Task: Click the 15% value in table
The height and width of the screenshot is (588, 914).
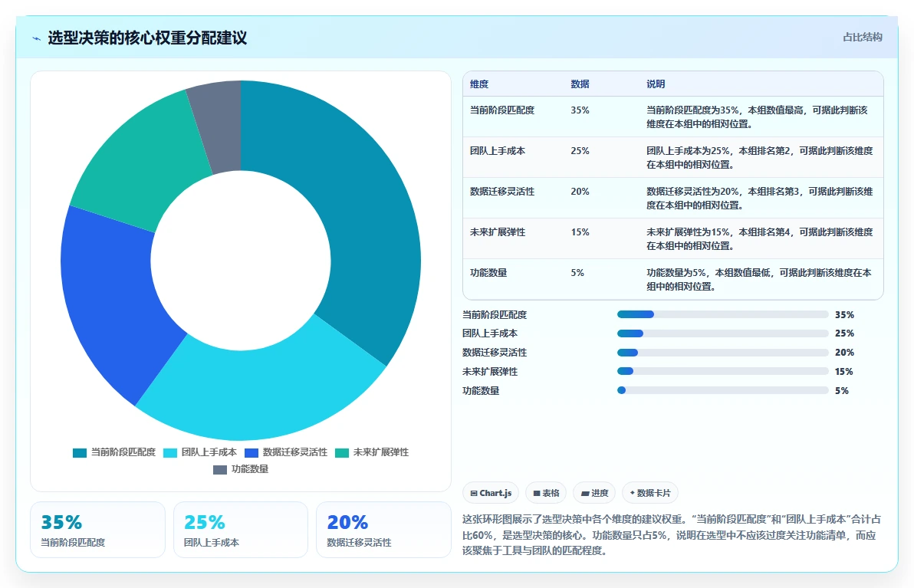Action: [x=580, y=232]
